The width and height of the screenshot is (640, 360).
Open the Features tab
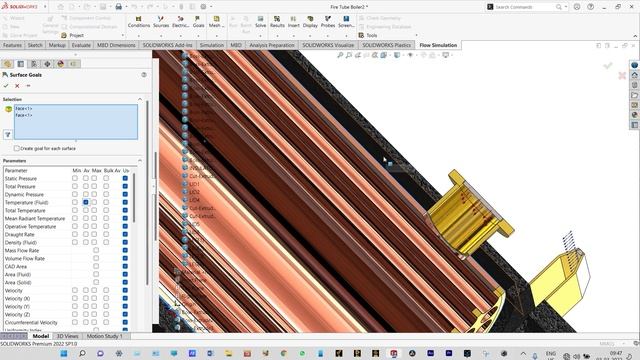pos(12,45)
